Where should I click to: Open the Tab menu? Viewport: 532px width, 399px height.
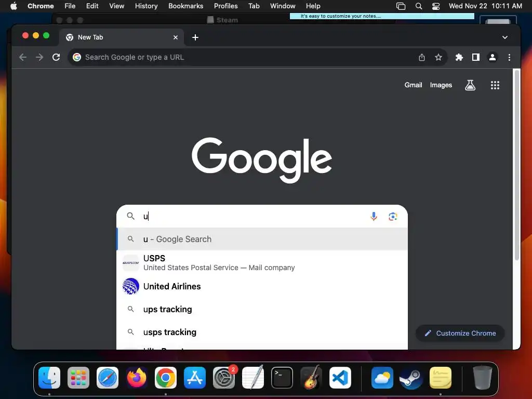click(x=254, y=6)
